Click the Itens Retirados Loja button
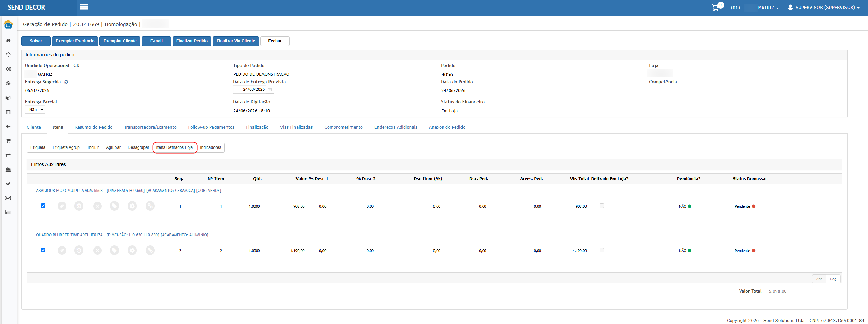The width and height of the screenshot is (868, 324). pyautogui.click(x=175, y=147)
